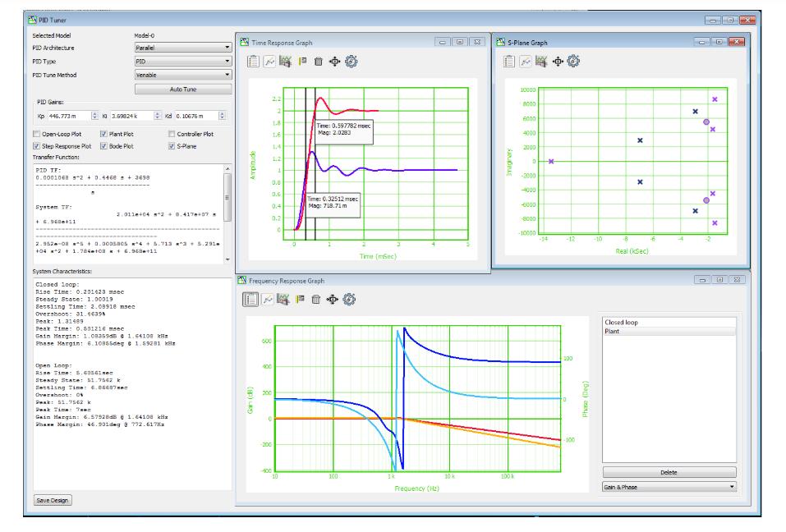Uncheck the Bode Plot checkbox
The image size is (786, 532).
click(x=103, y=146)
